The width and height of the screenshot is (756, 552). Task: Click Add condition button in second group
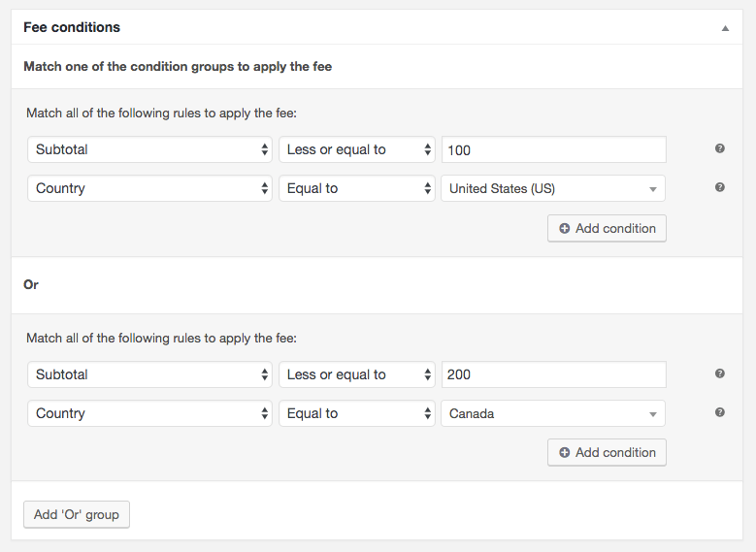coord(607,453)
